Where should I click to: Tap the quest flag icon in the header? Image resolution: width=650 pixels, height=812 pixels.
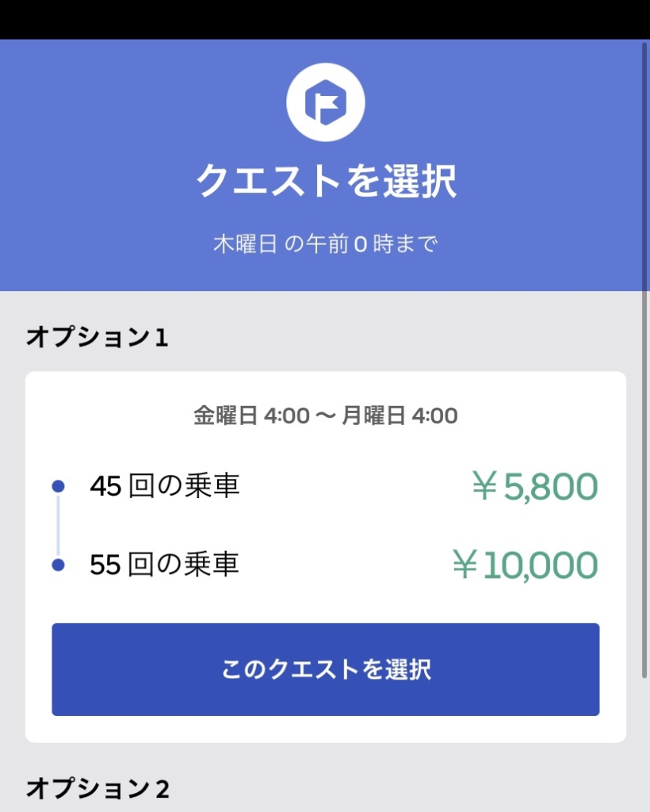coord(325,102)
